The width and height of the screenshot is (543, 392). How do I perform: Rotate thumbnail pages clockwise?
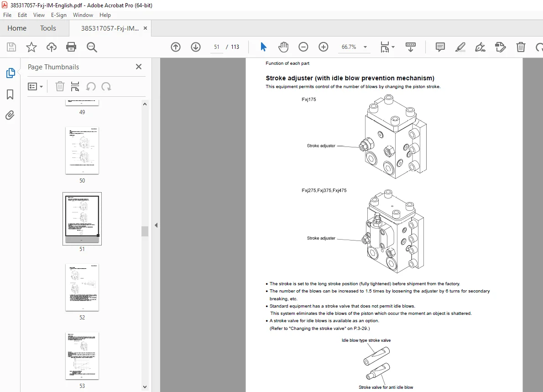pos(106,86)
